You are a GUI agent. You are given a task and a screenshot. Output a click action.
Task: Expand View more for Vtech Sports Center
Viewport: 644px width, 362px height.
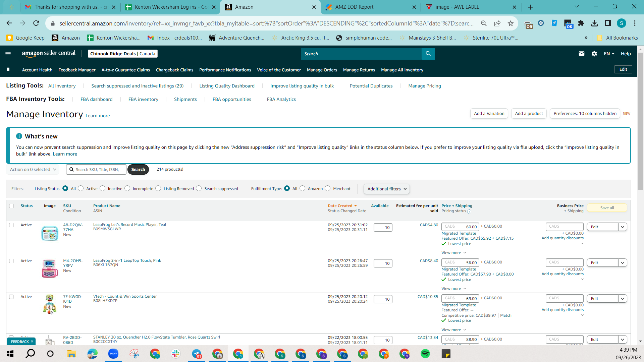tap(454, 330)
